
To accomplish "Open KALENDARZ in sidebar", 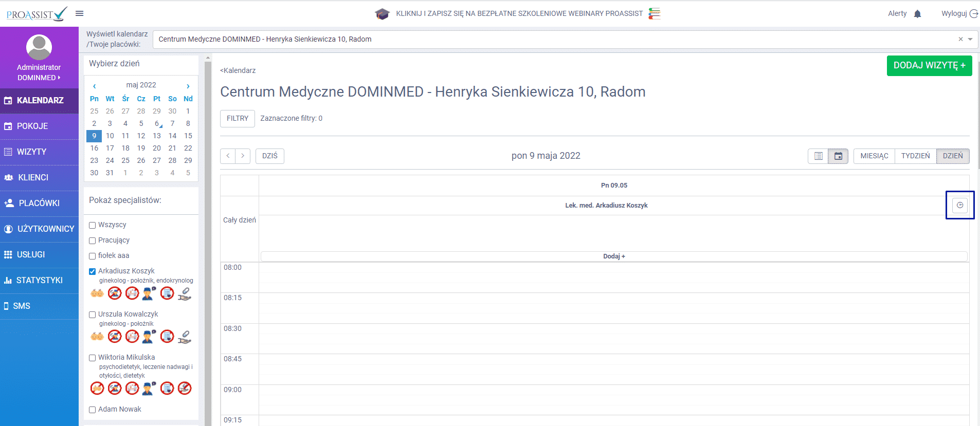I will tap(39, 101).
